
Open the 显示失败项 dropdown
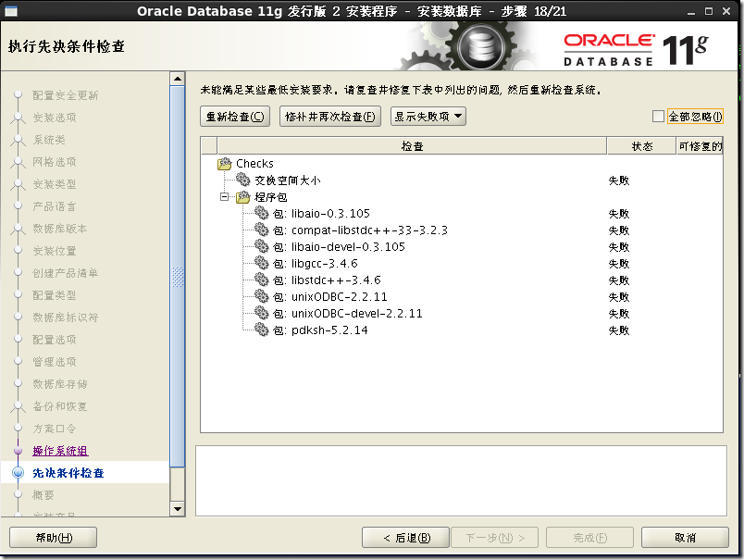tap(428, 117)
